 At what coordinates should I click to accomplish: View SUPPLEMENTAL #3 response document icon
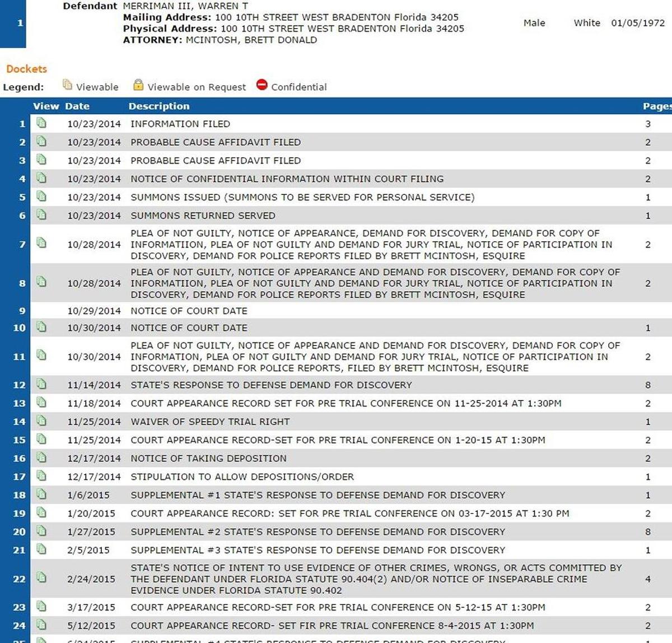point(41,549)
